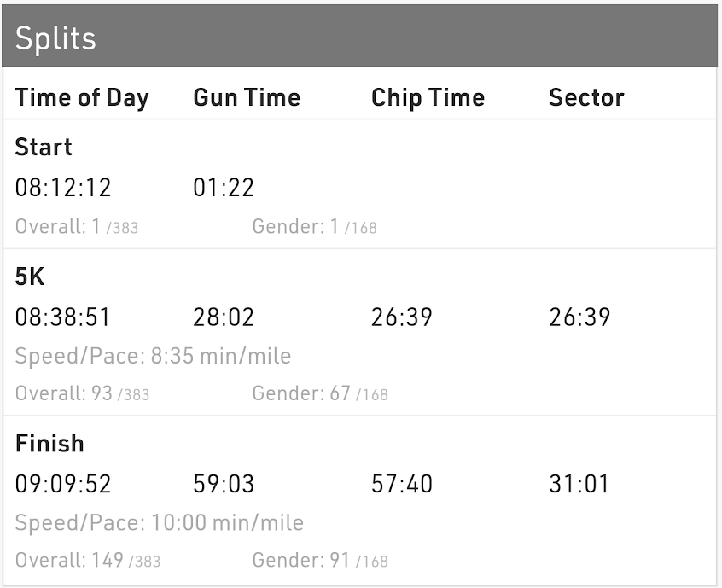Select the Start split row label

44,147
